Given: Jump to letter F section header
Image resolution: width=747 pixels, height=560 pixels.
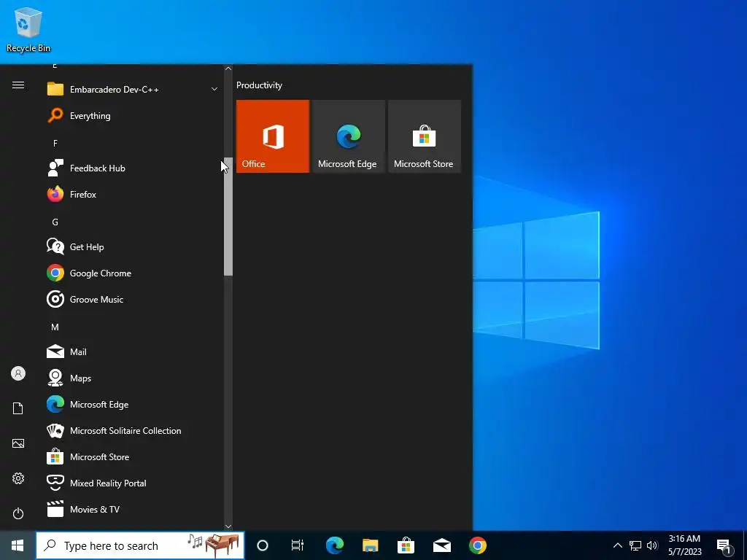Looking at the screenshot, I should click(x=55, y=144).
